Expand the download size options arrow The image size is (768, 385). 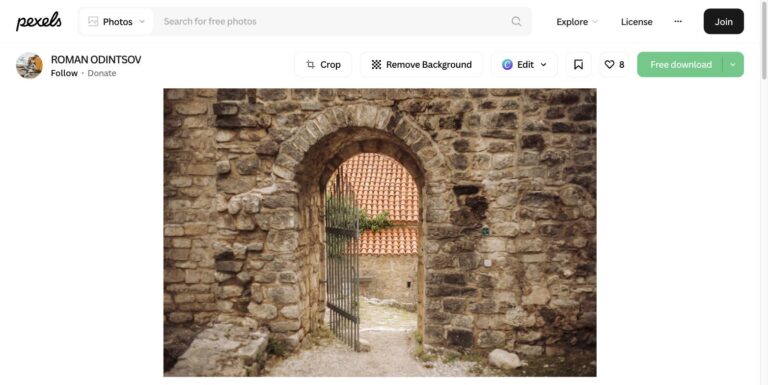point(733,65)
